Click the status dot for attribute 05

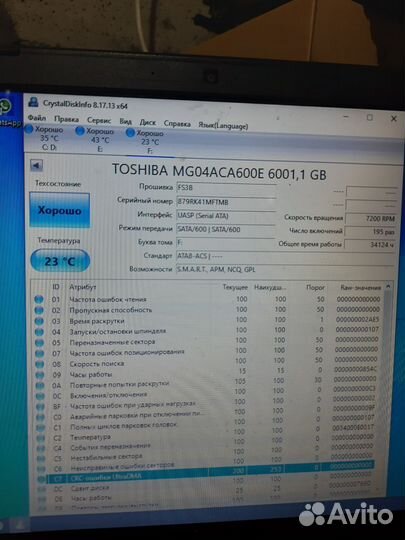click(x=39, y=343)
